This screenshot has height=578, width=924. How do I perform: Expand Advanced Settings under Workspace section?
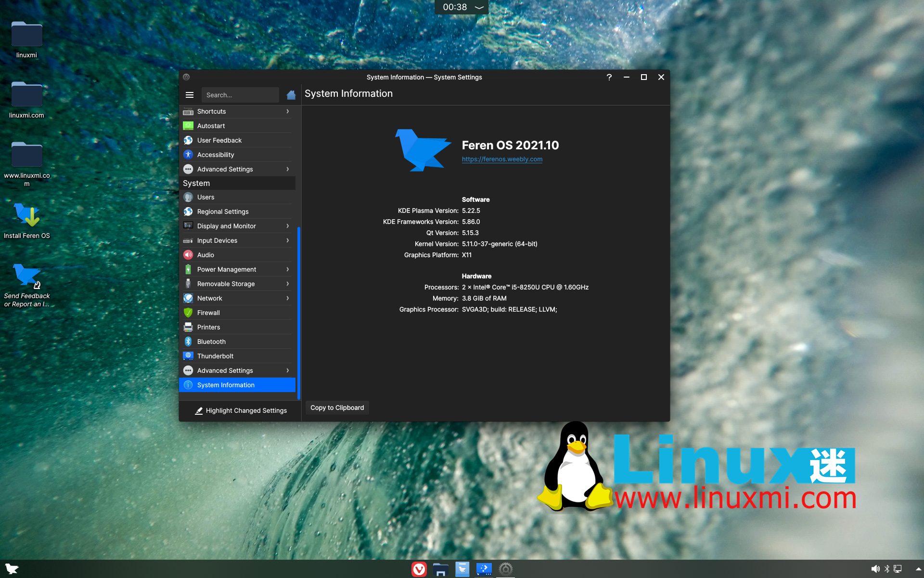pos(288,169)
